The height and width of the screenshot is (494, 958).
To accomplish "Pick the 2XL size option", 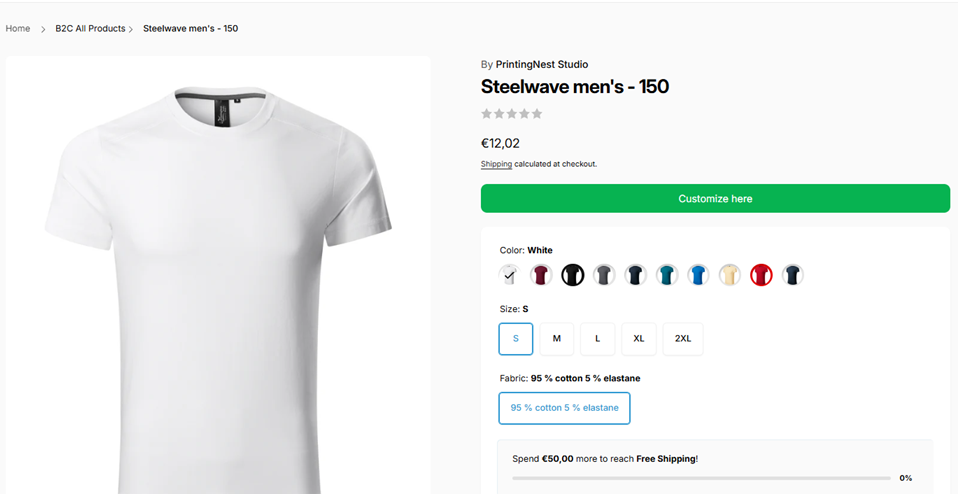I will [683, 339].
